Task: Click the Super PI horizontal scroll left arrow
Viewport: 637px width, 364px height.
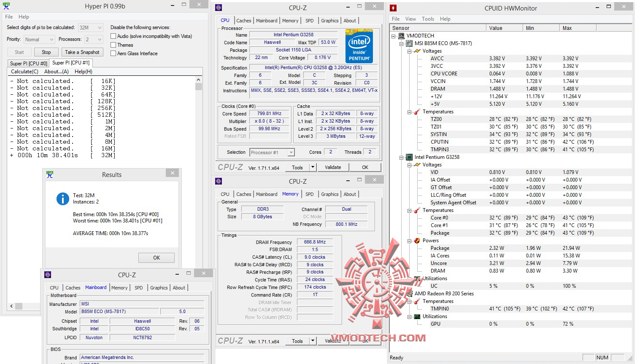Action: [11, 306]
